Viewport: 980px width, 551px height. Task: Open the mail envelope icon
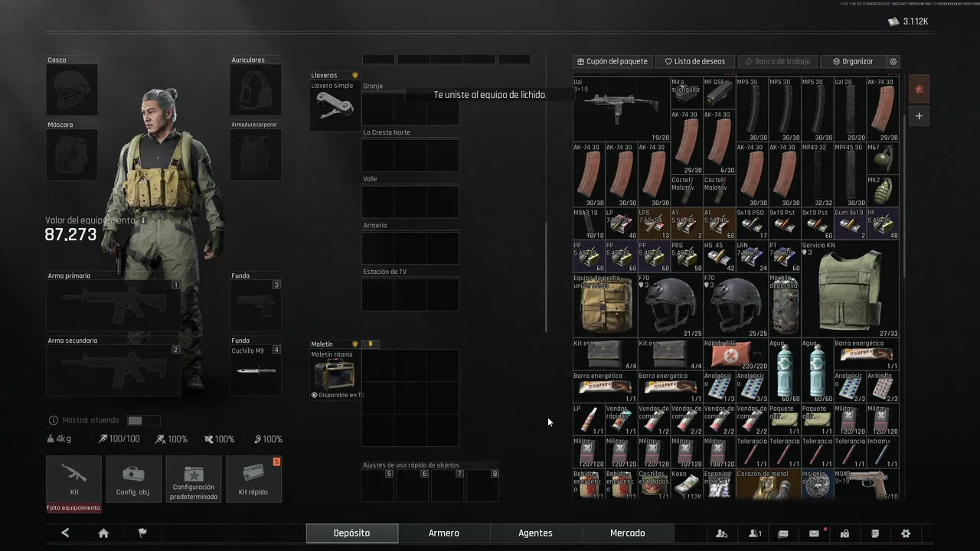[x=814, y=533]
